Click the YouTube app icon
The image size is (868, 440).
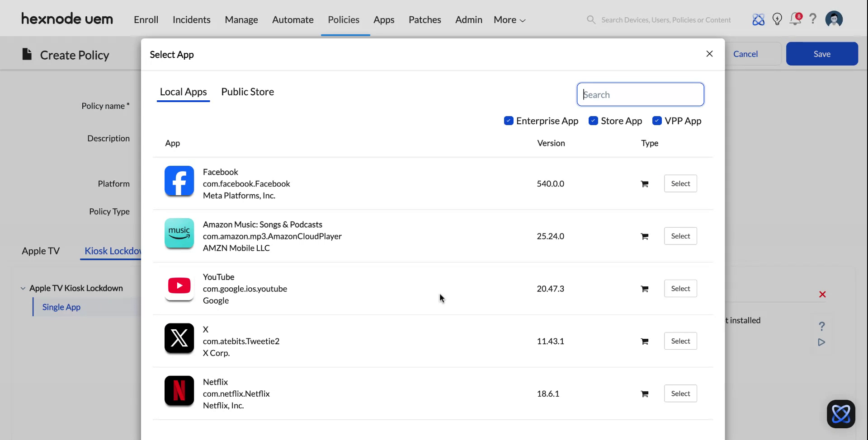(x=179, y=286)
